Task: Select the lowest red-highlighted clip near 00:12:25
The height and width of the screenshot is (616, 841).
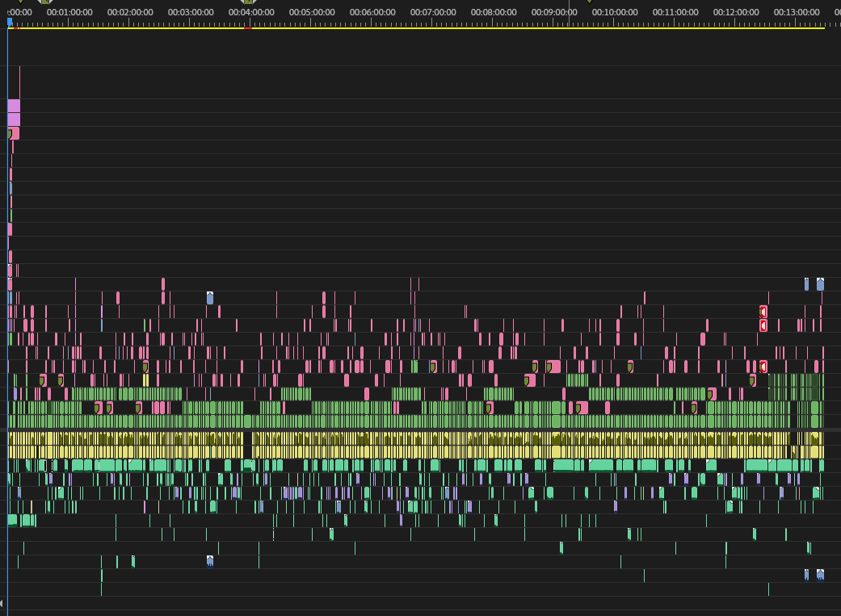Action: [763, 367]
